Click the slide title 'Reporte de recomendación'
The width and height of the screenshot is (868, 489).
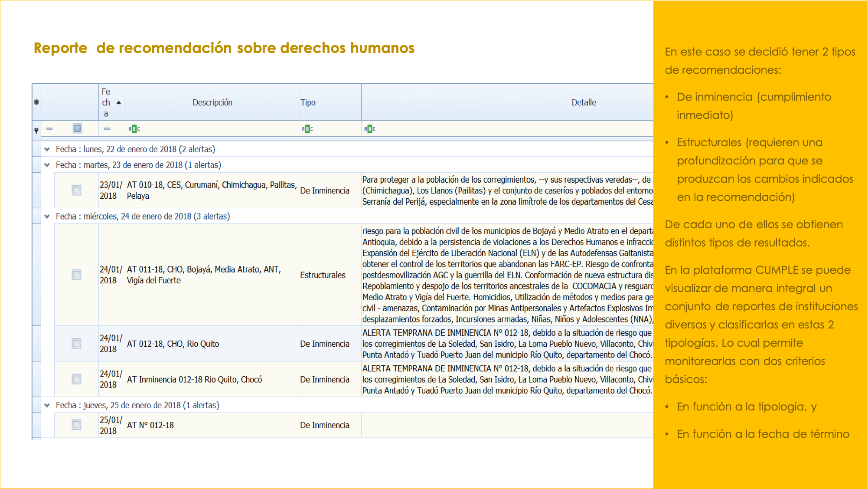point(224,48)
